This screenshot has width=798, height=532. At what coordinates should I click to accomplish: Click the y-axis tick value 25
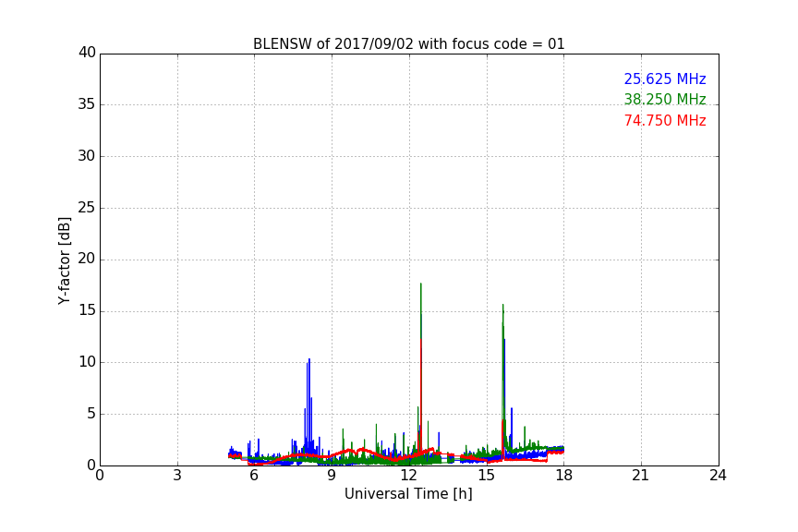[87, 208]
